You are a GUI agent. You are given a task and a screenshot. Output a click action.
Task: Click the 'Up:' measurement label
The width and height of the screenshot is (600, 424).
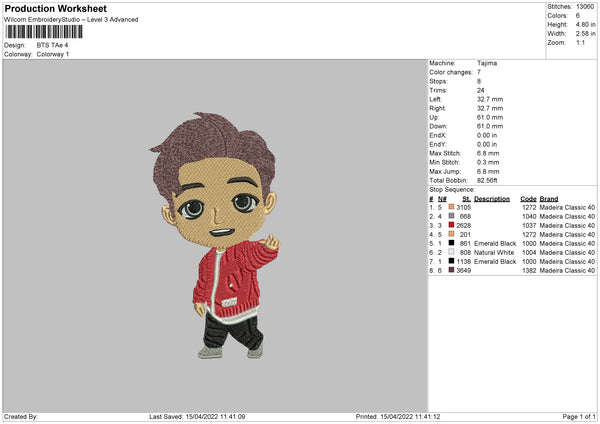(x=434, y=117)
